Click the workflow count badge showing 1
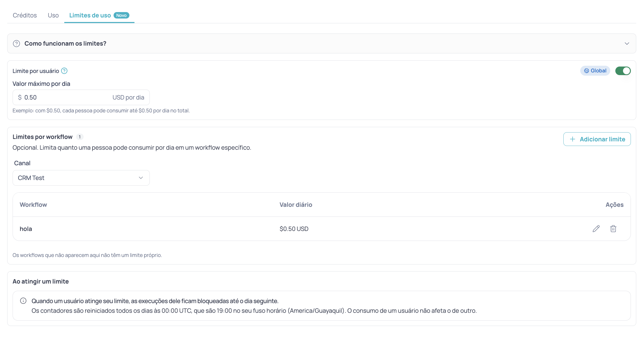 [80, 137]
